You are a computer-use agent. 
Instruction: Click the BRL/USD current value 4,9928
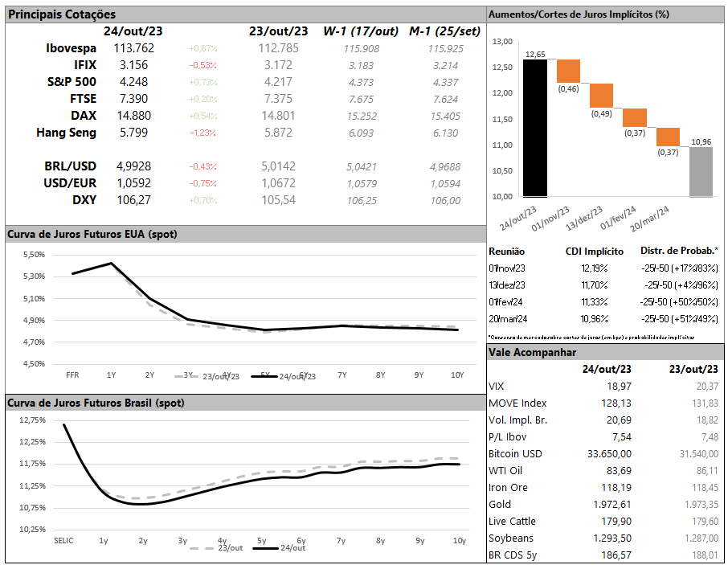(133, 166)
